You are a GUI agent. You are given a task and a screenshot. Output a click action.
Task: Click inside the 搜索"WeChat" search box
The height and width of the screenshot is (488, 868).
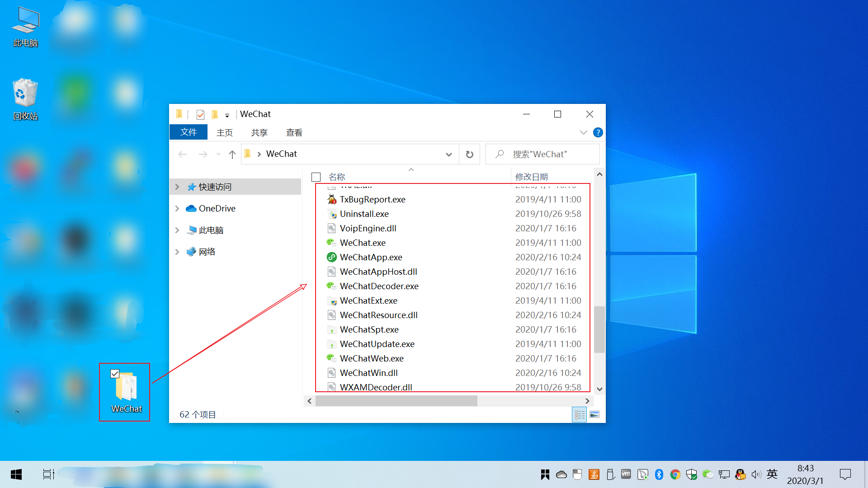click(542, 154)
